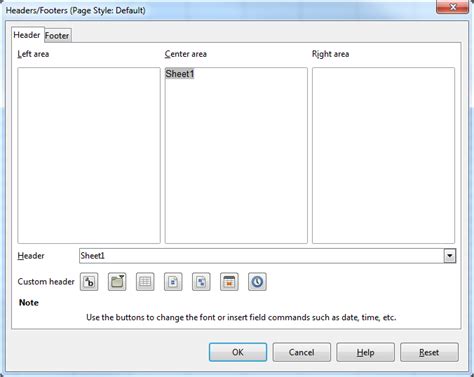Click the Center area label

click(186, 54)
